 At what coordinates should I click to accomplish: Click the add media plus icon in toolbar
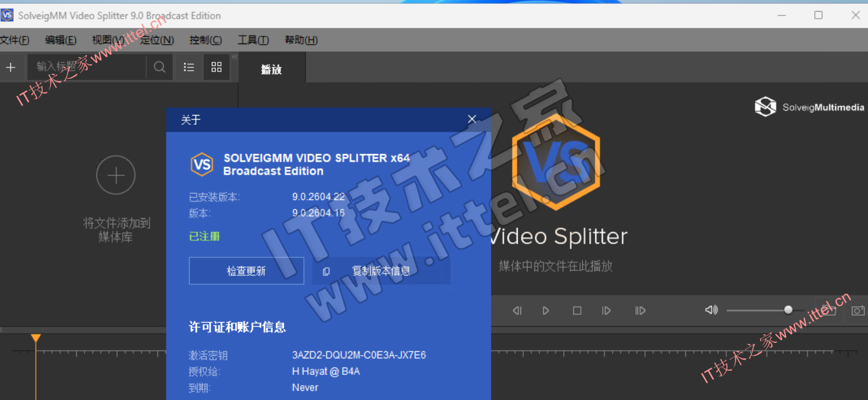point(10,68)
